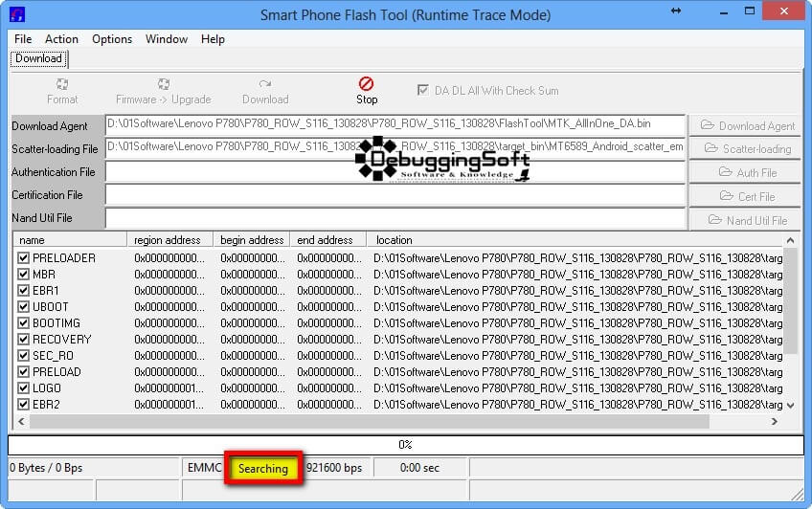This screenshot has width=812, height=509.
Task: Click the begin address column header
Action: tap(252, 240)
